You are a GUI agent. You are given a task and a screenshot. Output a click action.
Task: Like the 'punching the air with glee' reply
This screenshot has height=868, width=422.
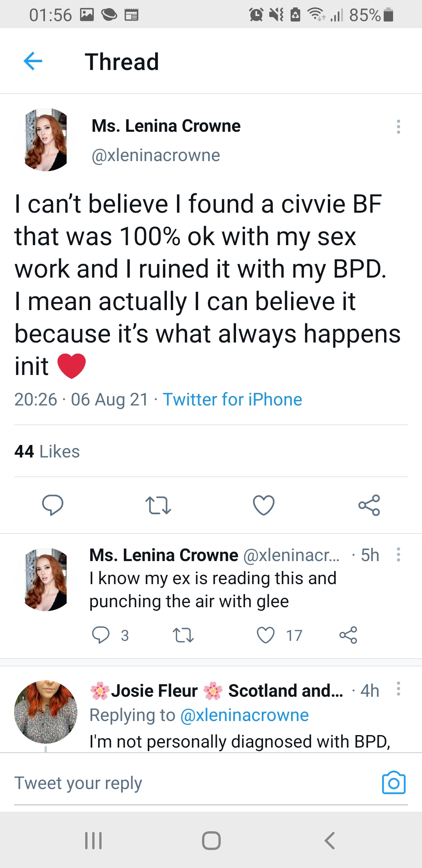tap(266, 635)
